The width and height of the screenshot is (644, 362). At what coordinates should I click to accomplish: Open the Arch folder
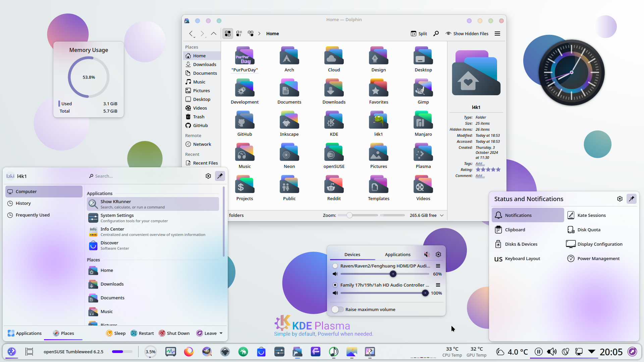(289, 60)
